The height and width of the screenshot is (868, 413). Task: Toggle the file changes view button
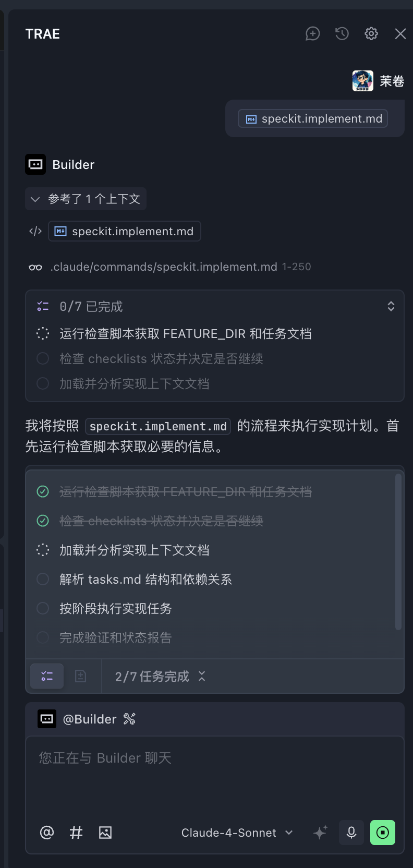tap(80, 677)
